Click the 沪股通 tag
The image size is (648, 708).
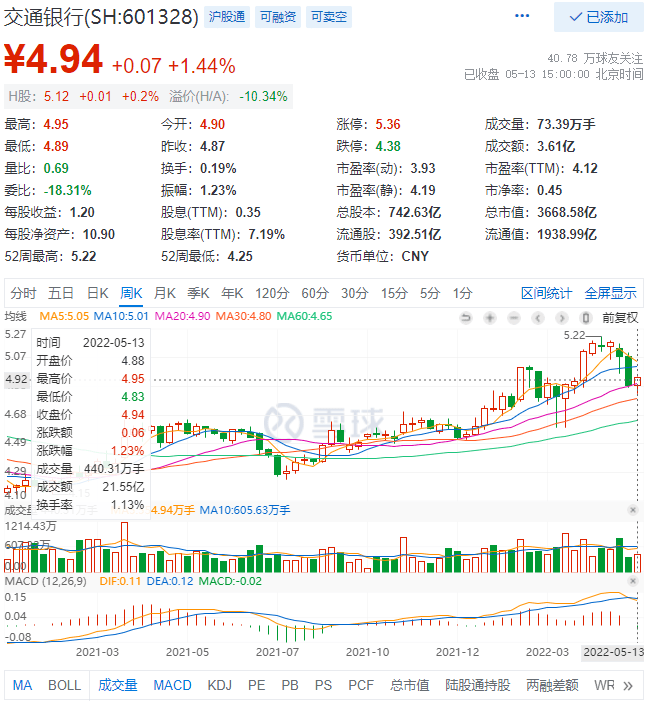tap(227, 17)
